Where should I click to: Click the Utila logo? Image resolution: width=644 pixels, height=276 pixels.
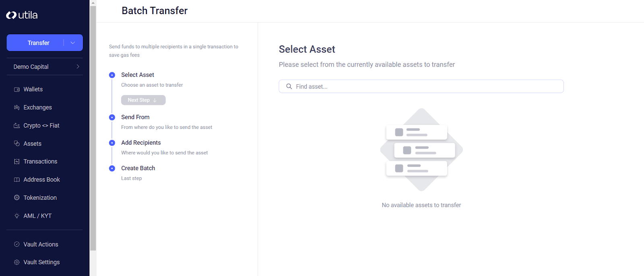tap(22, 15)
